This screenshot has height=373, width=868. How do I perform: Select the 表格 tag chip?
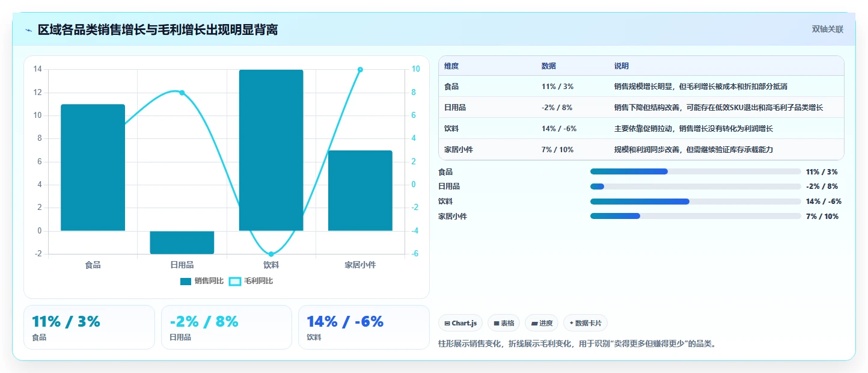pos(504,323)
